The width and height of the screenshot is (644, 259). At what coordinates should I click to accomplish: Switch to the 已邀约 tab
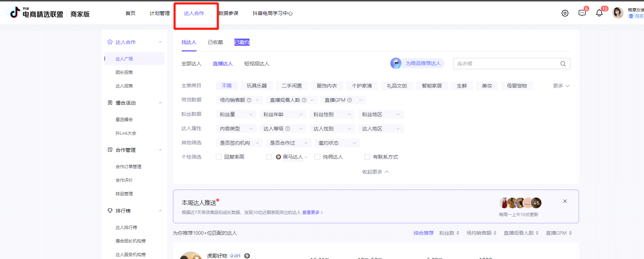[x=242, y=42]
